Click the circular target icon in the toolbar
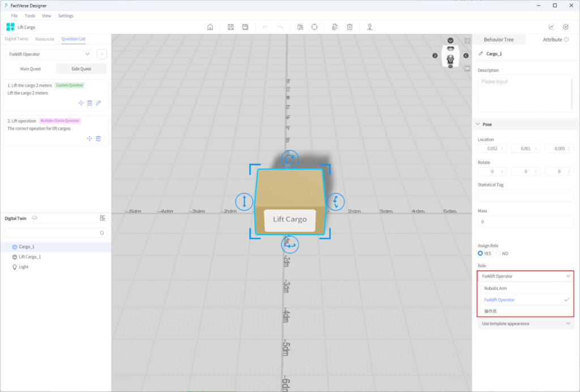 point(314,27)
